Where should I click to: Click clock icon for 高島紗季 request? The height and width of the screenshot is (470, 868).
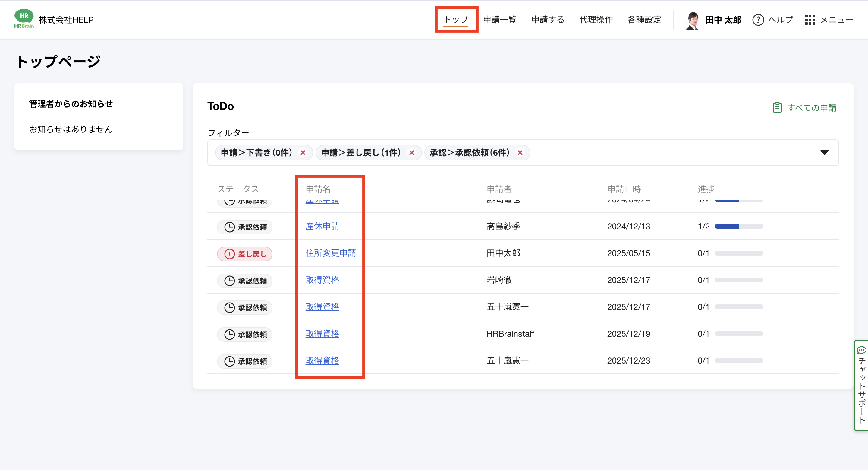[x=229, y=227]
